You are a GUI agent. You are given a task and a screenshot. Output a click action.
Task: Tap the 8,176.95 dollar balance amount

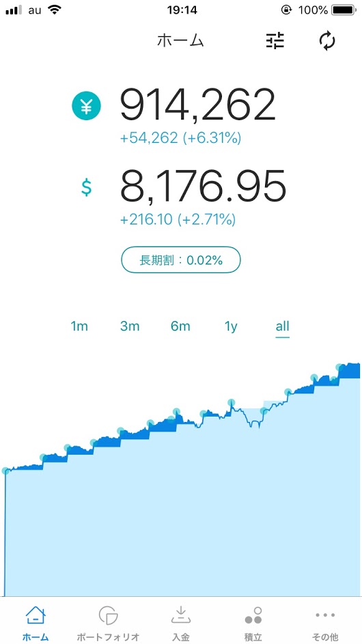pos(203,186)
